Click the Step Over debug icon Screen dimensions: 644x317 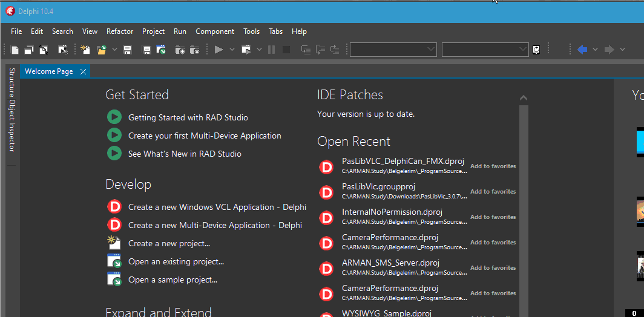[x=320, y=50]
